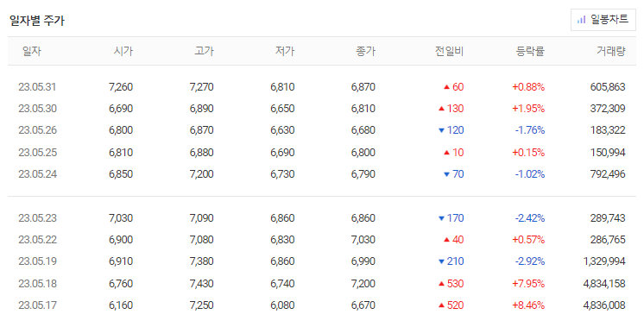644x327 pixels.
Task: Click the volume value 4,836,008
Action: pyautogui.click(x=604, y=305)
